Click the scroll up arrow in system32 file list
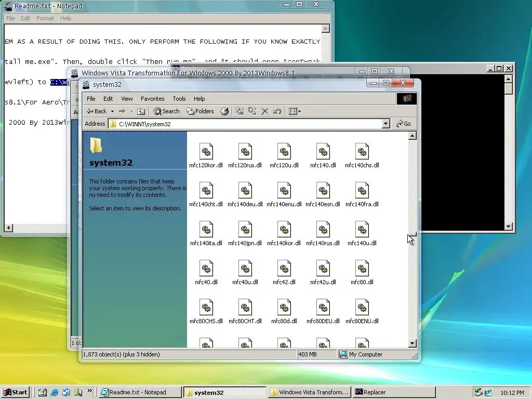The image size is (532, 399). 412,136
